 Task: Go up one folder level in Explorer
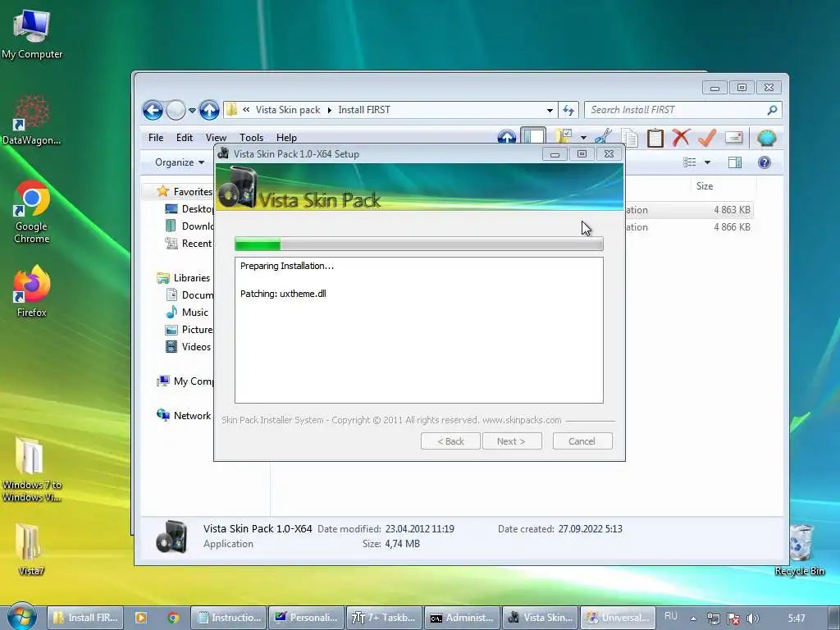coord(209,111)
